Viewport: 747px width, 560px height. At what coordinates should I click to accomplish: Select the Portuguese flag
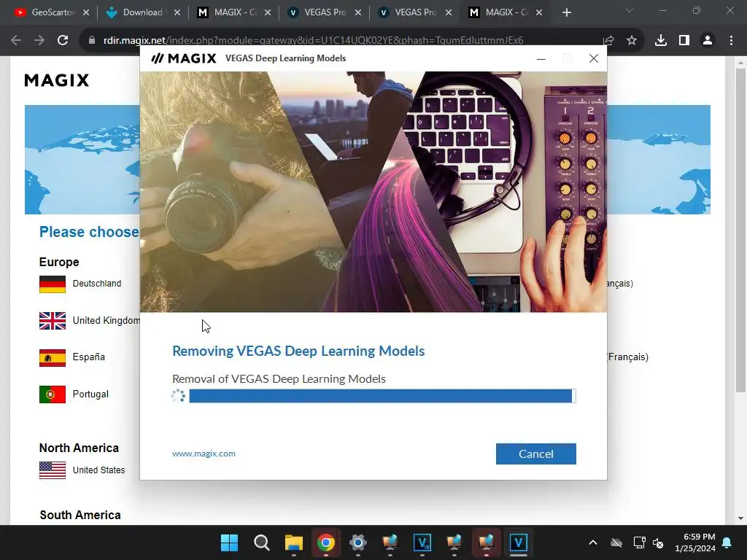(53, 394)
